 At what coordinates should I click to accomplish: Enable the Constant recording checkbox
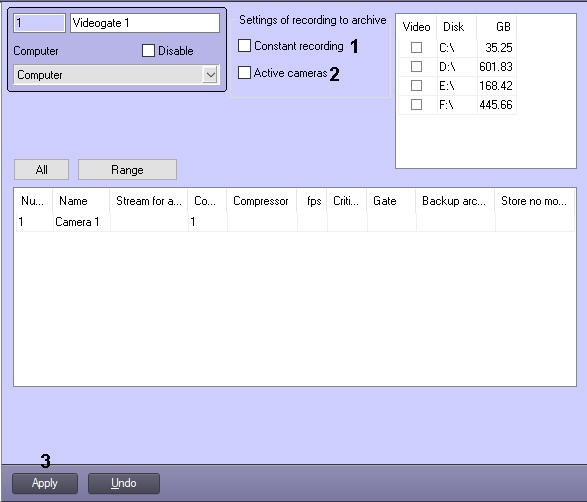[244, 46]
